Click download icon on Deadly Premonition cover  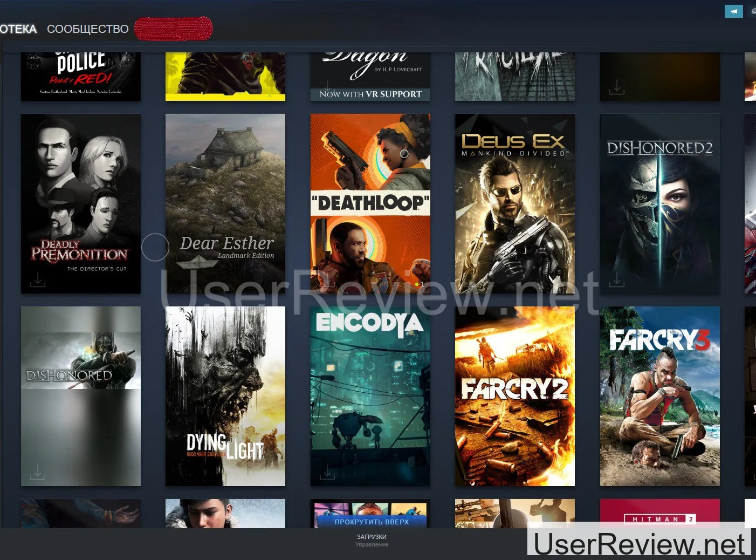(x=38, y=279)
